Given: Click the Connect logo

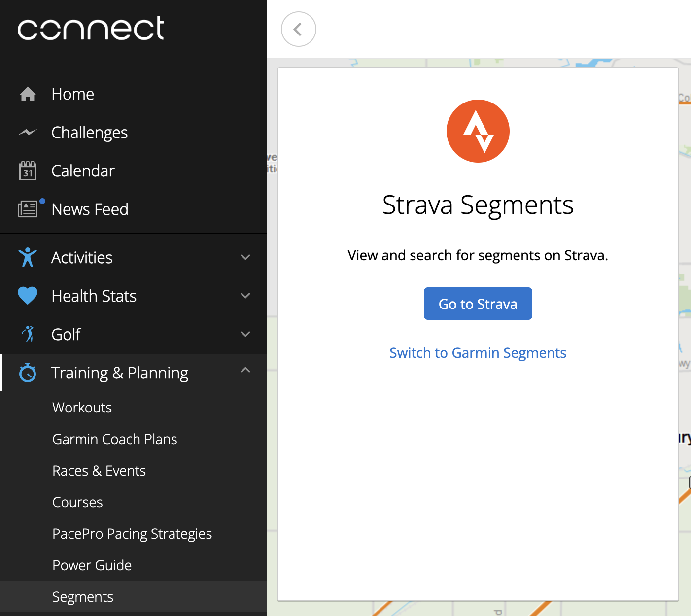Looking at the screenshot, I should (x=91, y=28).
